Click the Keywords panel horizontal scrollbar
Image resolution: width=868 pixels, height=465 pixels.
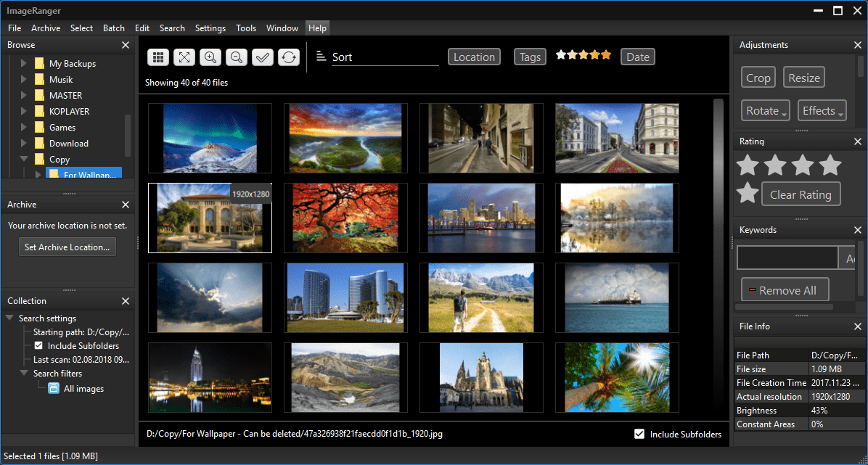[x=784, y=307]
